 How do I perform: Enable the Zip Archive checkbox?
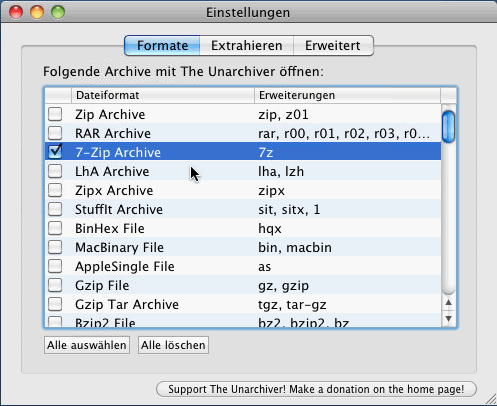tap(55, 114)
